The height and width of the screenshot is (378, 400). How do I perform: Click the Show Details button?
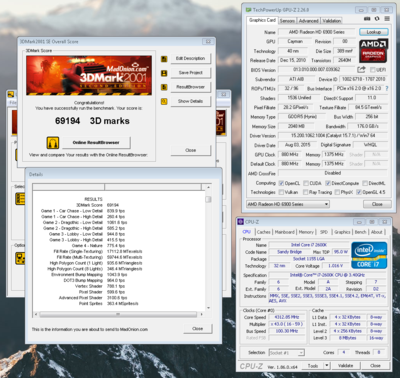pyautogui.click(x=190, y=101)
